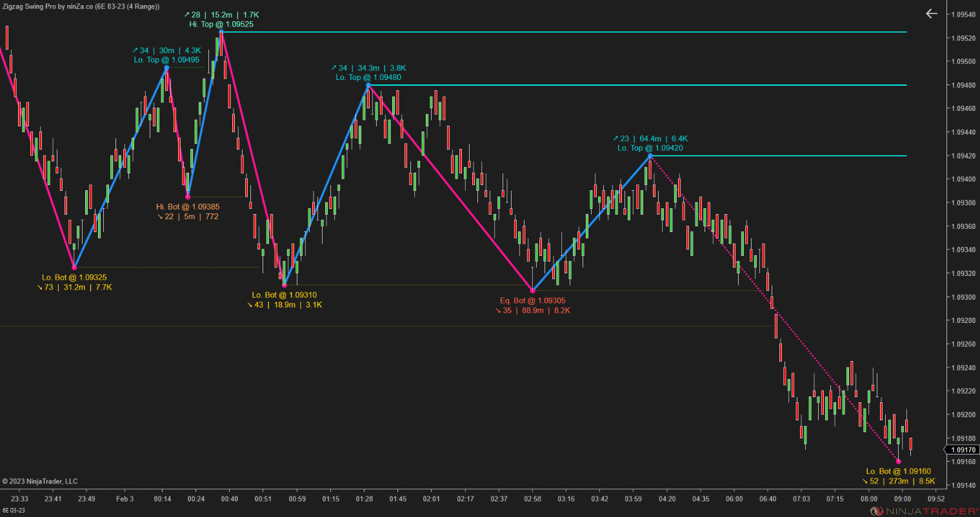Screen dimensions: 980x517
Task: Select the Lo. Top @ 1.09420 swing label
Action: point(650,148)
